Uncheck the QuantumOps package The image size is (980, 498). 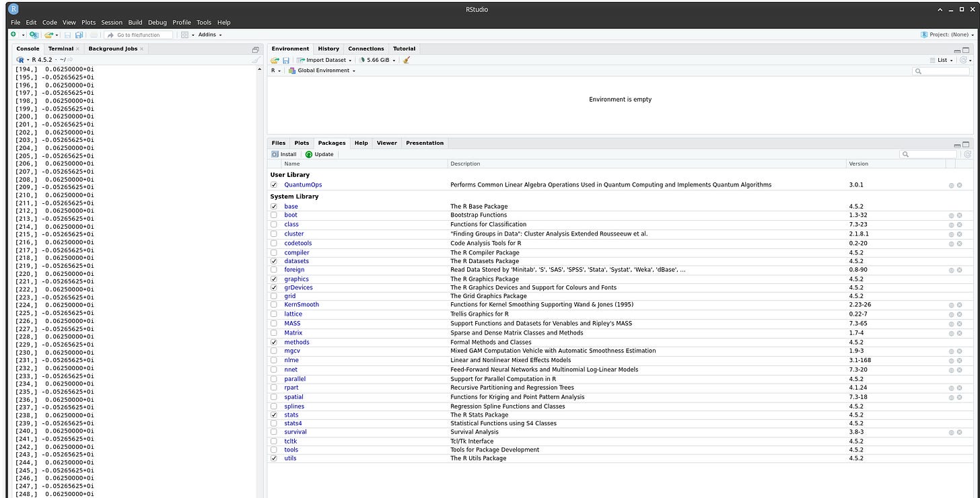click(274, 185)
